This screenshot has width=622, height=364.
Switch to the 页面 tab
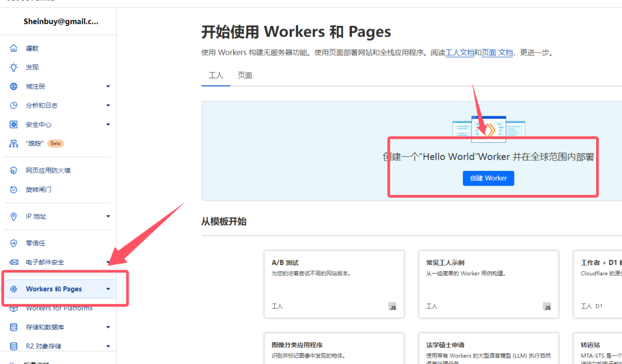[x=245, y=75]
